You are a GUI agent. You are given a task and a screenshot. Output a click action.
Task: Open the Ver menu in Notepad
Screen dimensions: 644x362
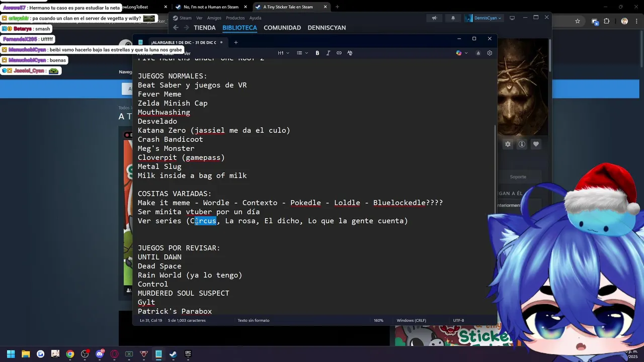187,53
